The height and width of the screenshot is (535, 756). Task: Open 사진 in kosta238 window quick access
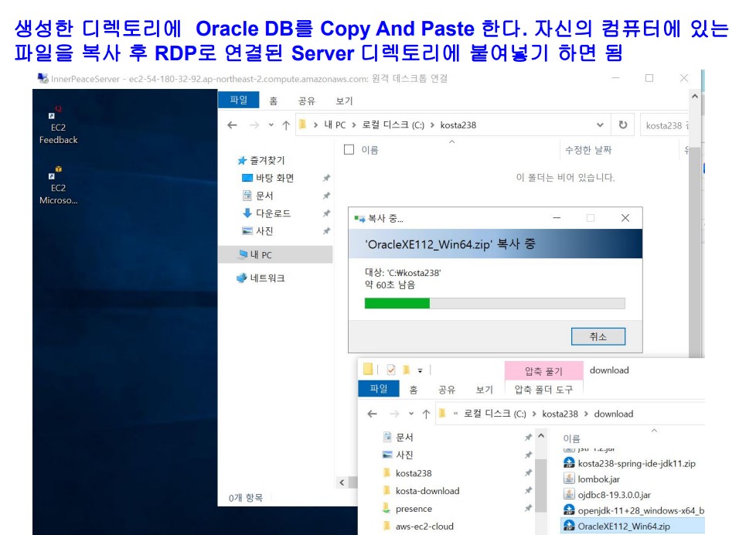(x=258, y=231)
